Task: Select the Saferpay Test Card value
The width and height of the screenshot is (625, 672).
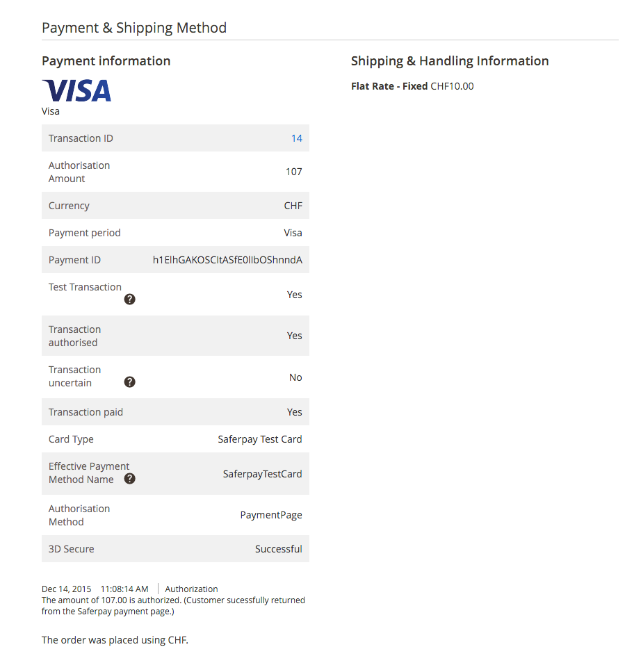Action: pos(260,439)
